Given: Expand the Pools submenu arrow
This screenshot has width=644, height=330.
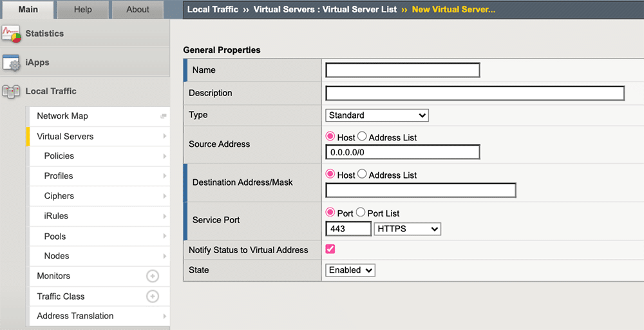Looking at the screenshot, I should coord(165,237).
